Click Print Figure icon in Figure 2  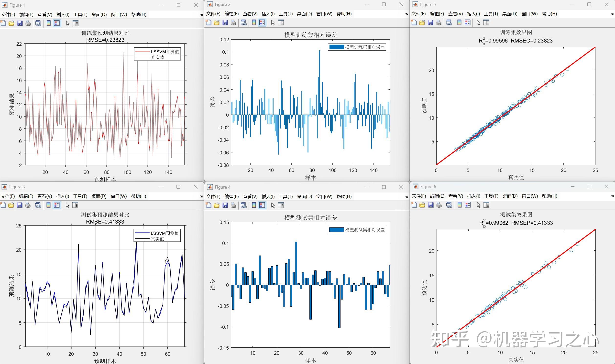[233, 23]
